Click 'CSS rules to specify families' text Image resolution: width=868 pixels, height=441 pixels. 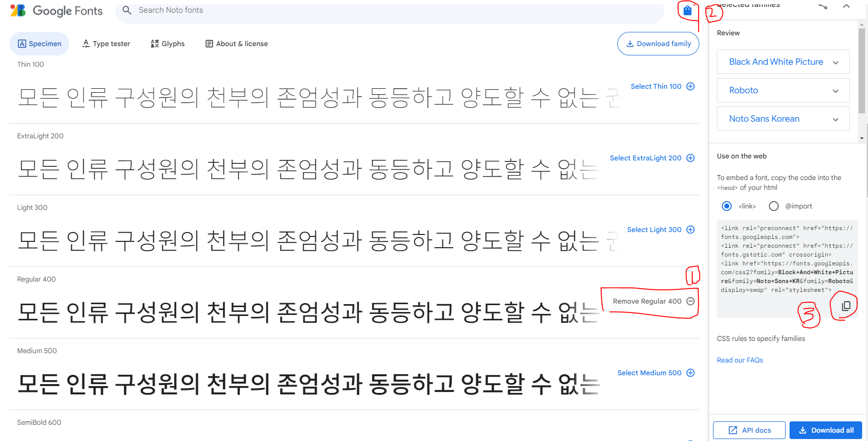tap(761, 338)
